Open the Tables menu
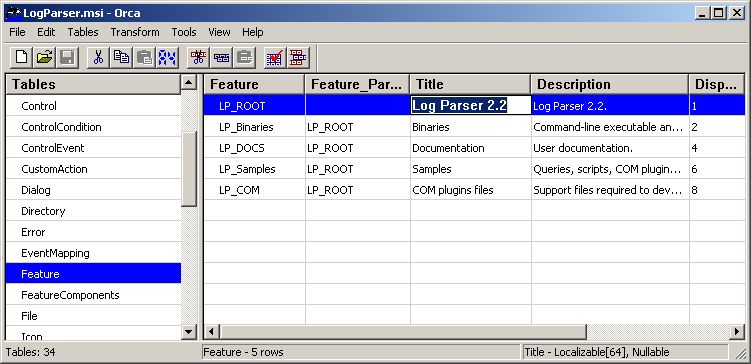 83,32
